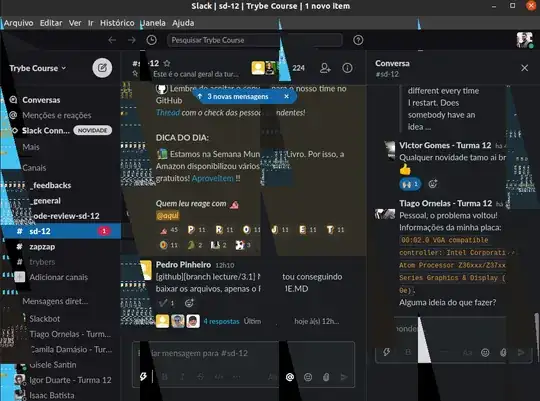Open history clock icon

pos(152,40)
